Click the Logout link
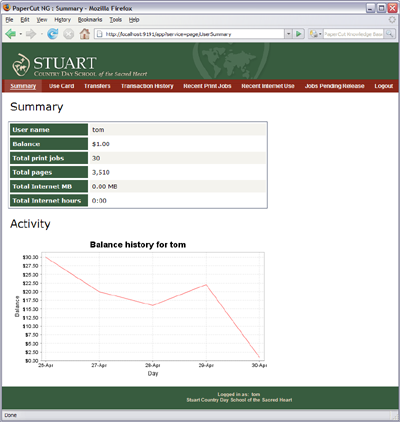Screen dimensions: 400x422 point(384,86)
